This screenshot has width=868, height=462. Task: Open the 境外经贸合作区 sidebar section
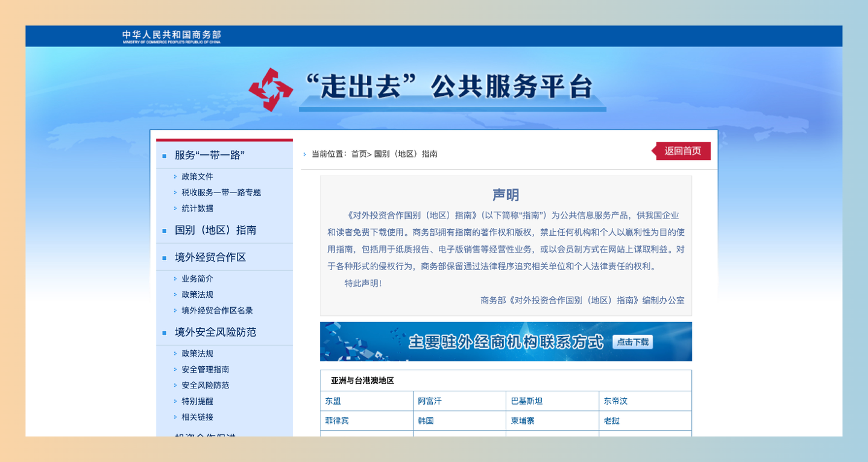click(x=210, y=257)
